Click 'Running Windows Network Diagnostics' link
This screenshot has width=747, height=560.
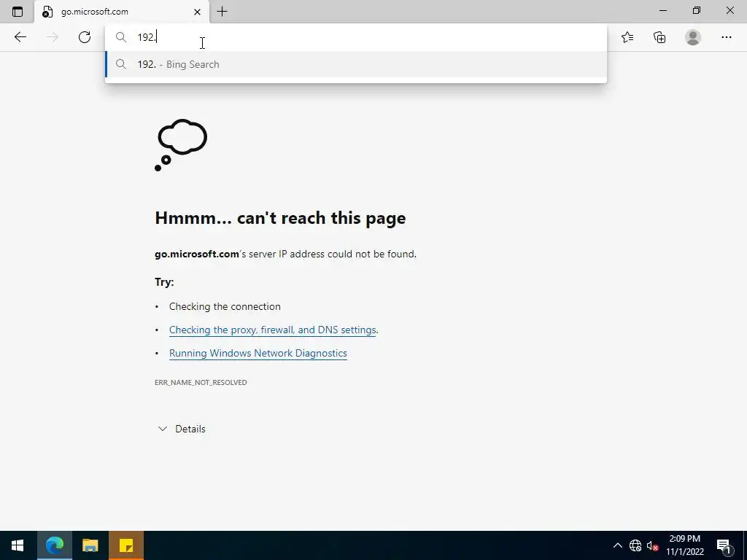[x=258, y=353]
